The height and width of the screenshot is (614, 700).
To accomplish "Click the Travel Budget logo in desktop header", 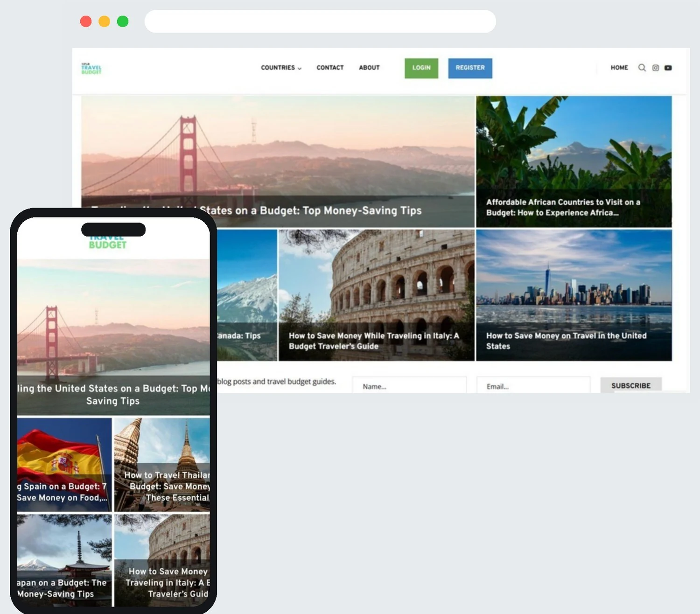I will 91,69.
